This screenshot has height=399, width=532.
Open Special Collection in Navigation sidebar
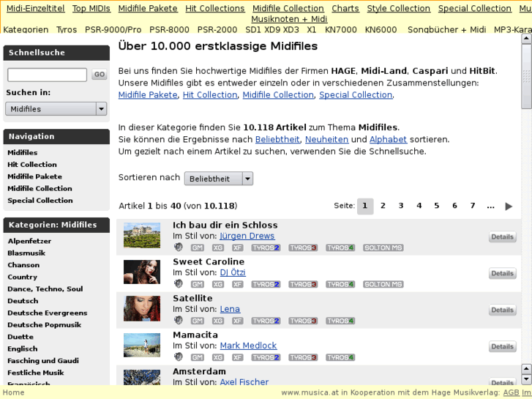[40, 201]
